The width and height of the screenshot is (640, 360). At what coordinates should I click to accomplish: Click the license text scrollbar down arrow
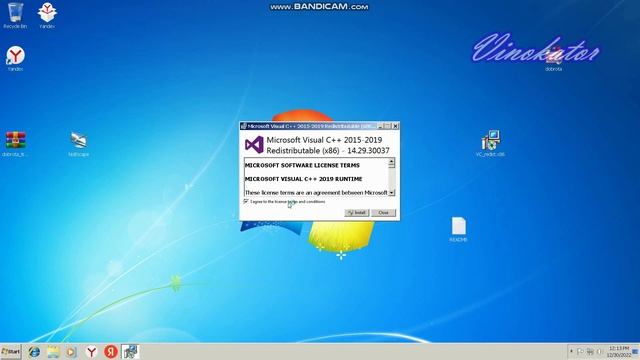point(391,192)
